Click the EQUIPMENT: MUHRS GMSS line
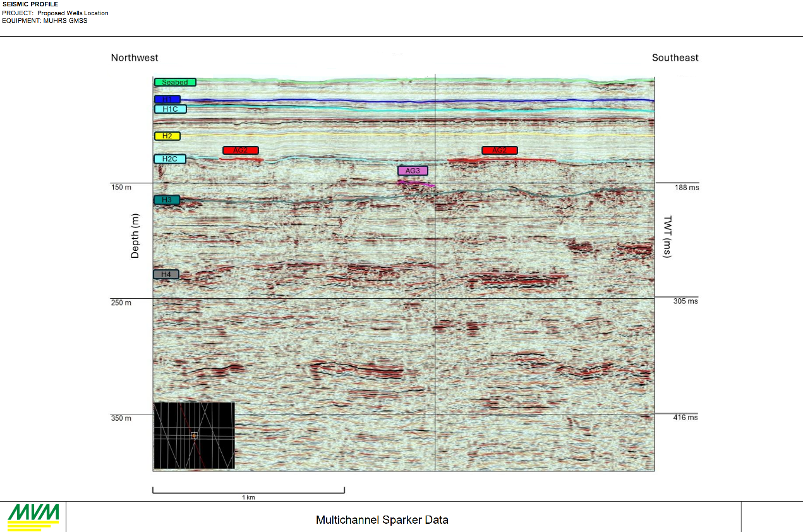The width and height of the screenshot is (803, 532). [44, 20]
